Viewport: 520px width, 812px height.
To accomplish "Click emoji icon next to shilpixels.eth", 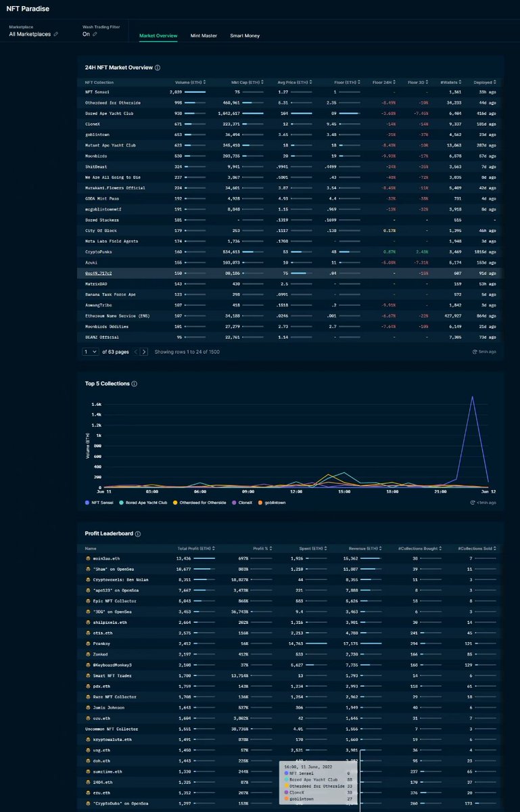I will click(x=88, y=623).
